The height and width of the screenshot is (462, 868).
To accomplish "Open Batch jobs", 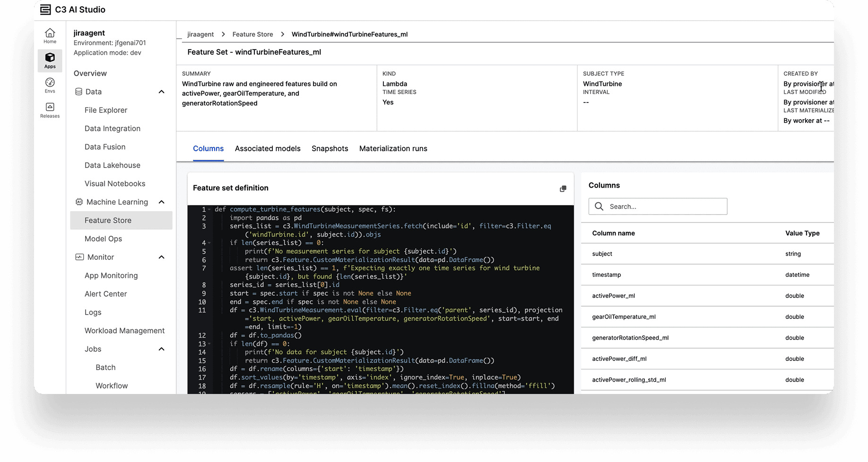I will (x=105, y=368).
